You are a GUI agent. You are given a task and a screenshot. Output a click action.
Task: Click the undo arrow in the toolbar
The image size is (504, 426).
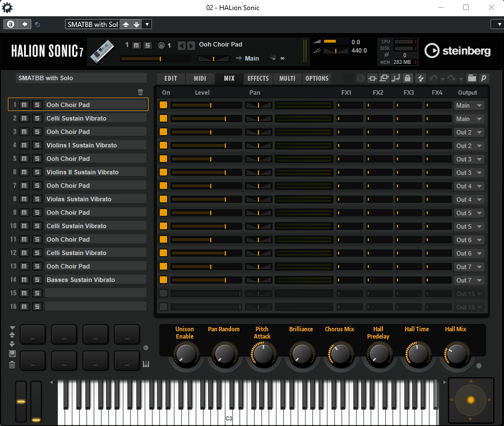433,78
